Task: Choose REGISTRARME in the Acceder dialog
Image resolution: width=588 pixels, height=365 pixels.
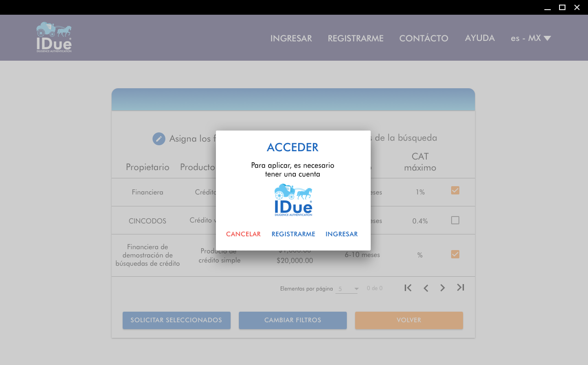Action: point(293,234)
